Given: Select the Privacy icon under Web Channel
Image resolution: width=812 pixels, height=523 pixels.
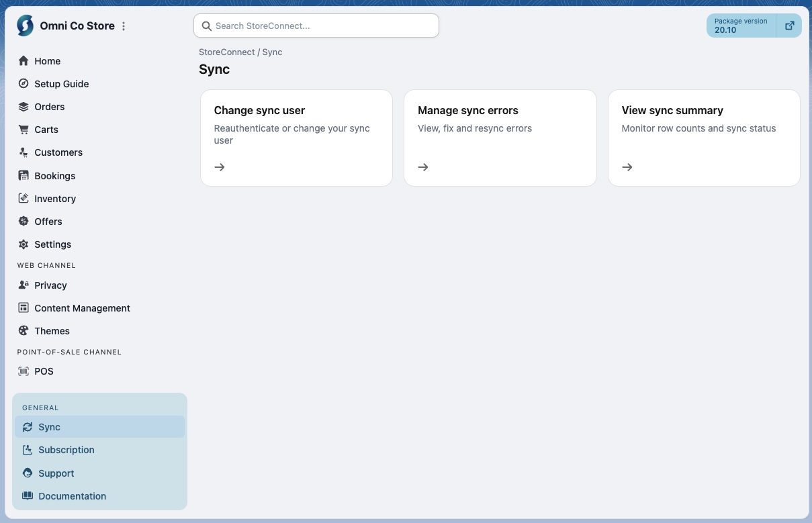Looking at the screenshot, I should click(23, 285).
